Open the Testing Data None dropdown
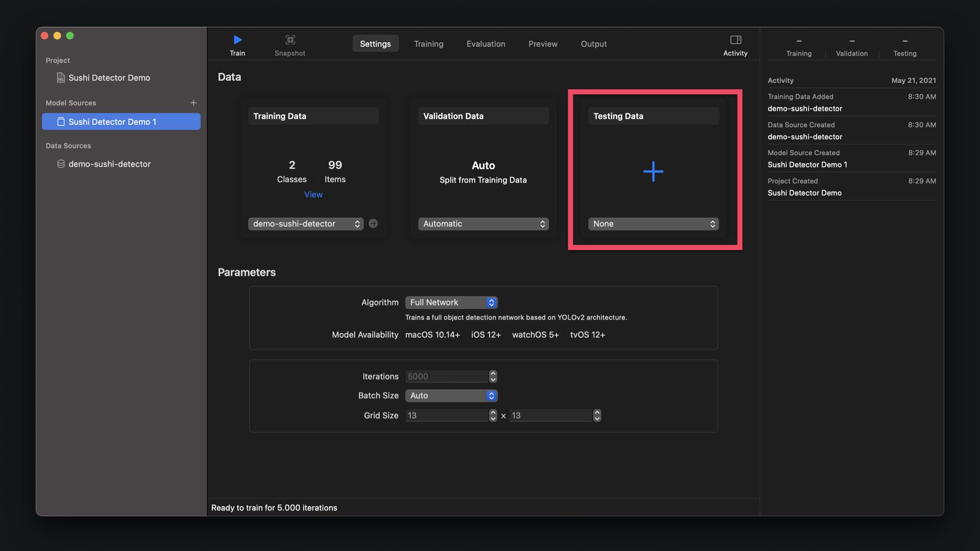 point(653,224)
